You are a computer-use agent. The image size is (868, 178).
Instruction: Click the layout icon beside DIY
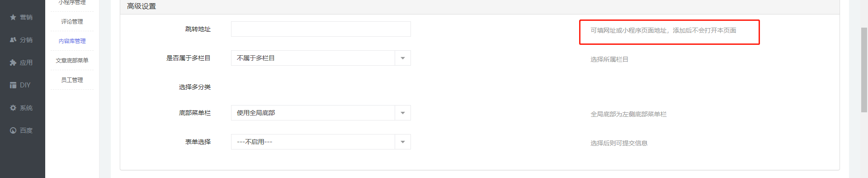point(13,85)
